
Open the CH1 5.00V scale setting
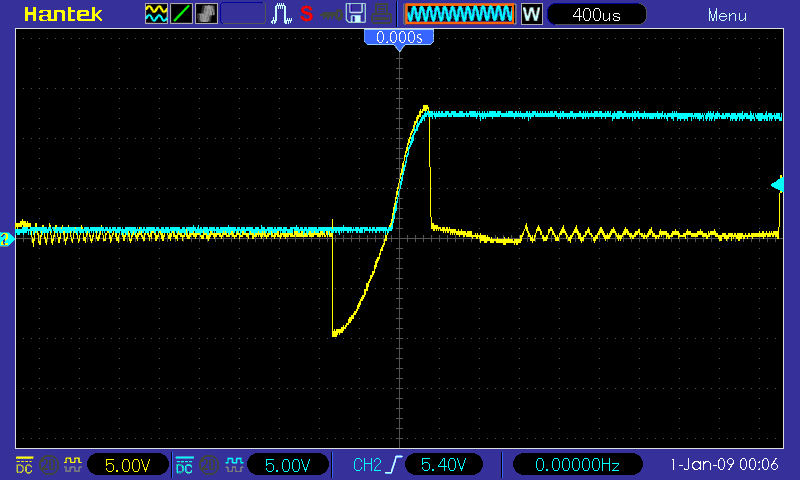pos(127,465)
